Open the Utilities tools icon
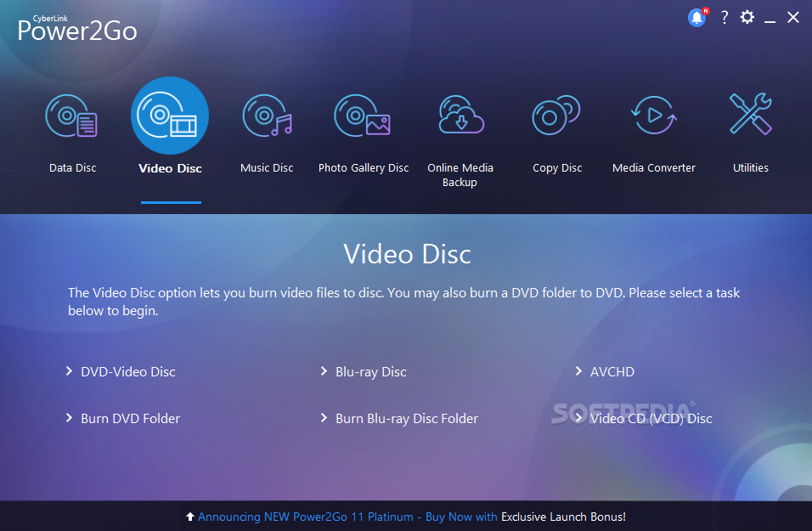This screenshot has width=812, height=531. tap(750, 114)
